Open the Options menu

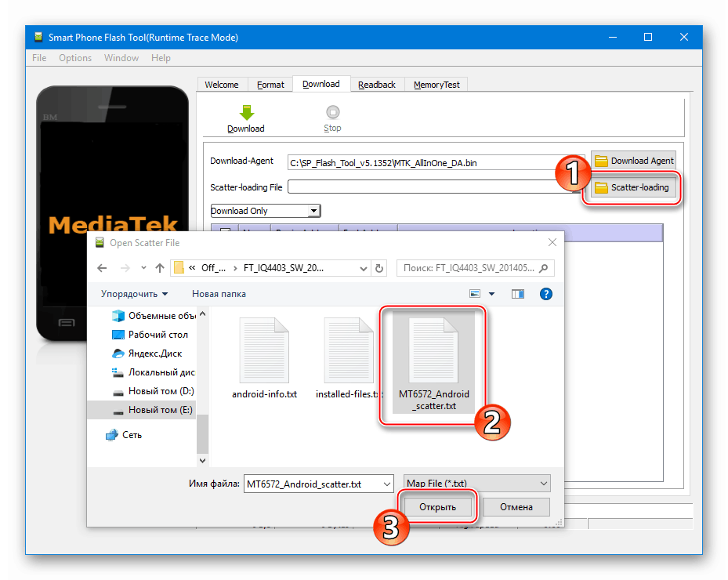pyautogui.click(x=75, y=58)
